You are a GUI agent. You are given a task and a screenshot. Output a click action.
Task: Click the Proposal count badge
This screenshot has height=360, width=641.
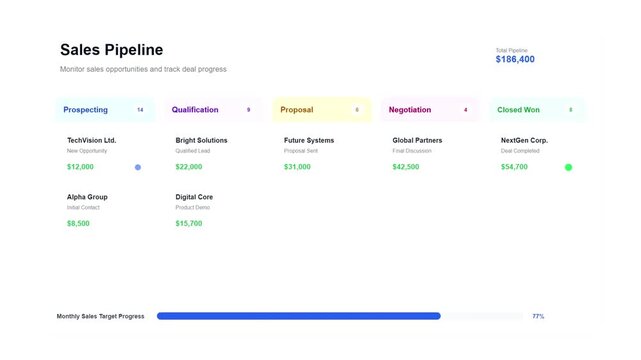tap(357, 110)
